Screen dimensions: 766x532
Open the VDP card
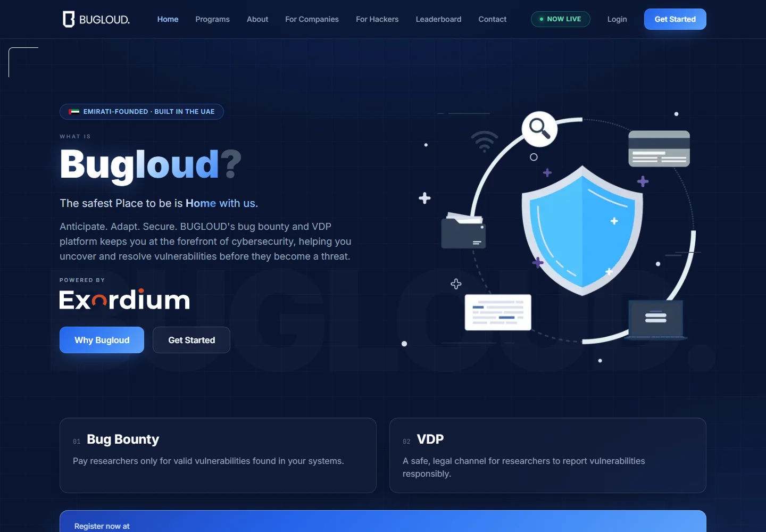[x=548, y=455]
